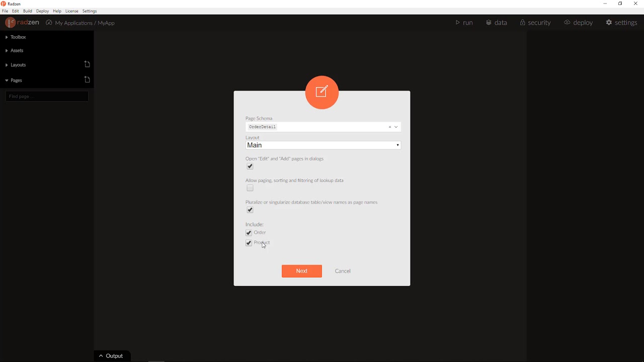Click the OrderDetail page schema field
The image size is (644, 362).
pyautogui.click(x=323, y=127)
